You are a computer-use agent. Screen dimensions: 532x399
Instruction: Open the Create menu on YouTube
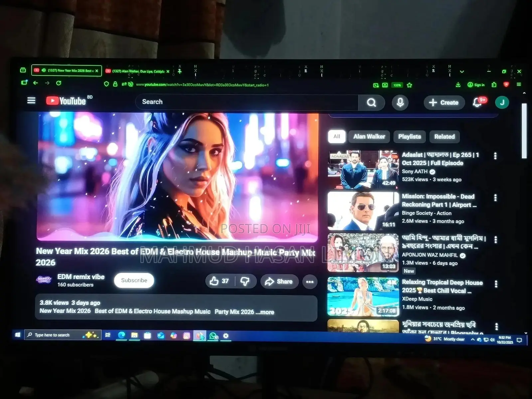(x=444, y=102)
